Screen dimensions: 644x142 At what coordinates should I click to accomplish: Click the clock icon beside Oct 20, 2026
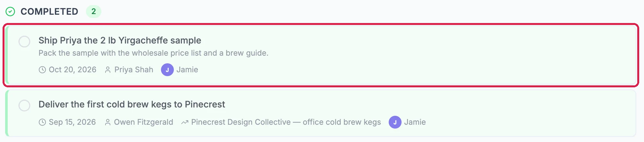(42, 70)
